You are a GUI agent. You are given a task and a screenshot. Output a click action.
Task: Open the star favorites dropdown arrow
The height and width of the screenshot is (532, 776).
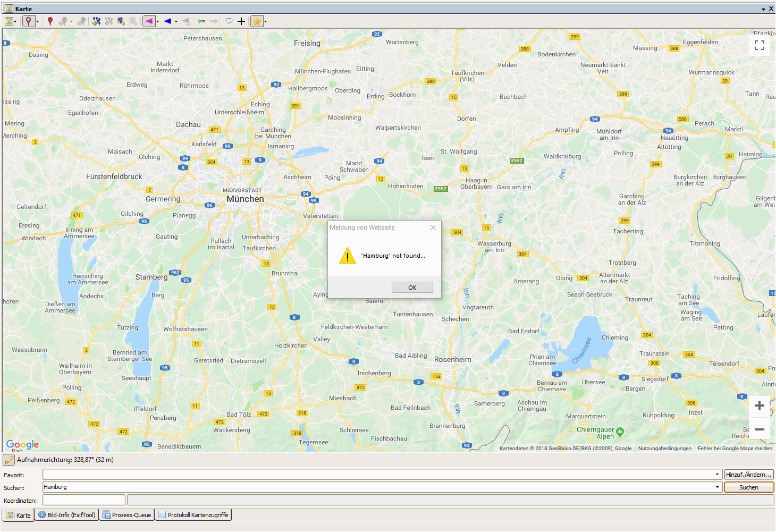(x=265, y=22)
